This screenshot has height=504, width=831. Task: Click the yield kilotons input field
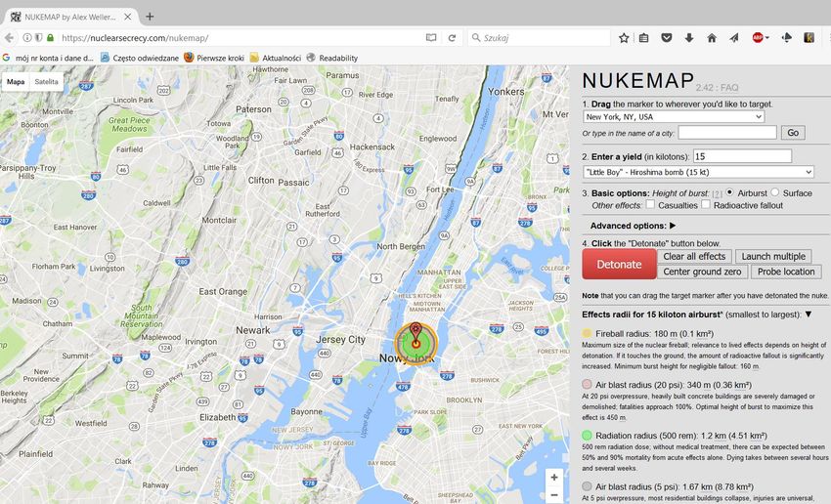742,156
